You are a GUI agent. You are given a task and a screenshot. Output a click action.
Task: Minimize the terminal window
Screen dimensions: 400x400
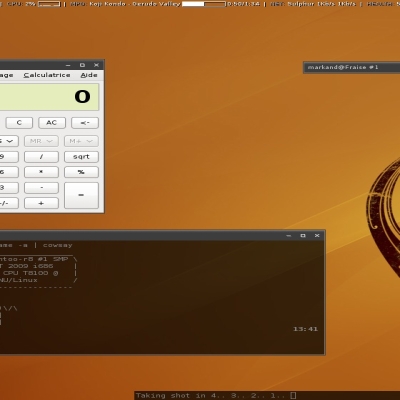pyautogui.click(x=289, y=236)
